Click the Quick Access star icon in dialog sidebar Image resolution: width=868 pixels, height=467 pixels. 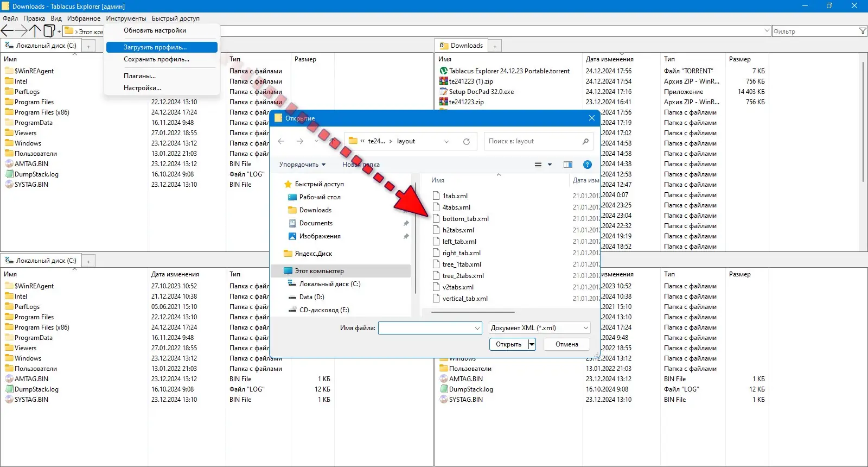coord(288,184)
